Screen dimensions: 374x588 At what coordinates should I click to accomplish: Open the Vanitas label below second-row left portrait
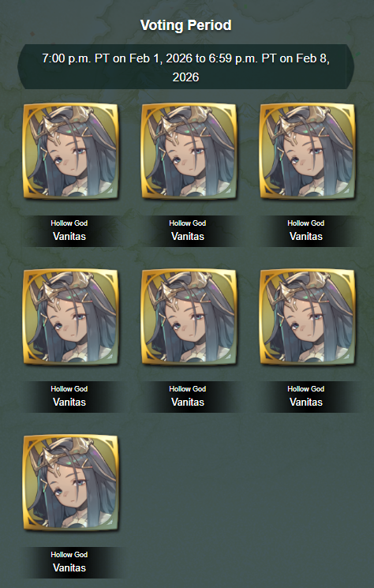[69, 402]
